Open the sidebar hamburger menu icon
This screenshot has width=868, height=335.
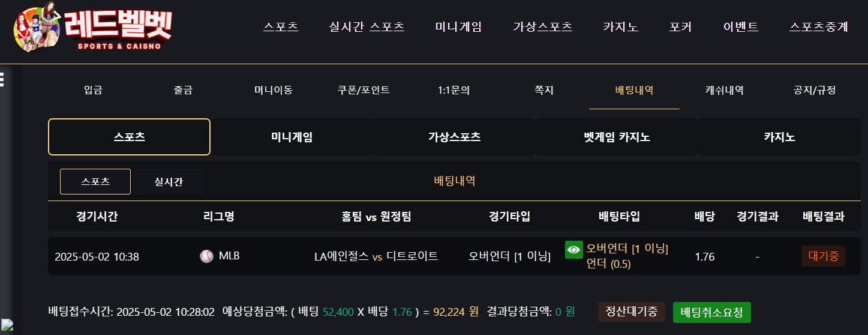2,79
